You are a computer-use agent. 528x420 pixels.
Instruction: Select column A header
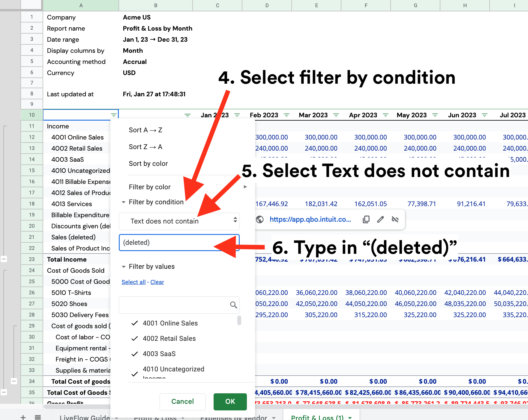[x=81, y=5]
